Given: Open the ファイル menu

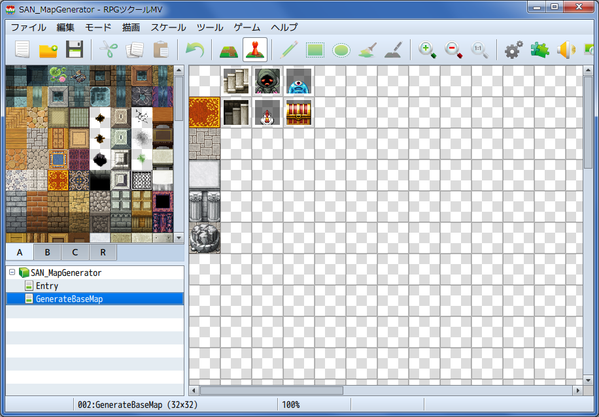Looking at the screenshot, I should 28,27.
